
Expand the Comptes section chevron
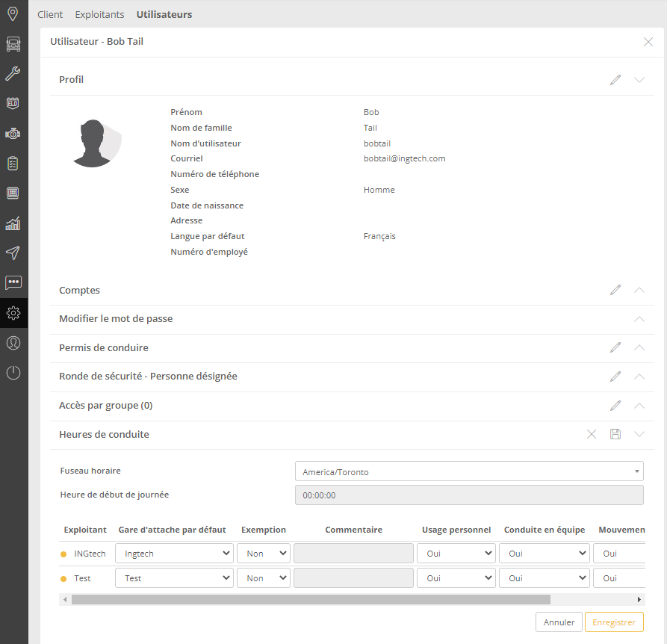639,290
